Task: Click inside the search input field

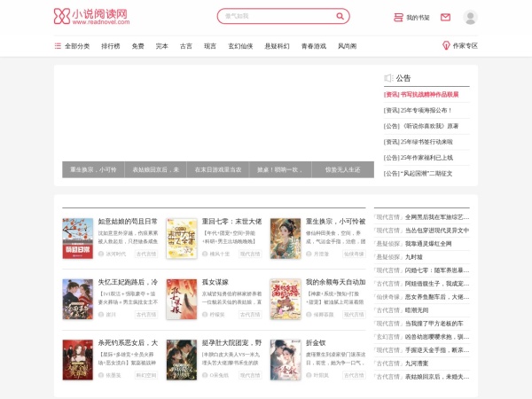Action: click(275, 16)
